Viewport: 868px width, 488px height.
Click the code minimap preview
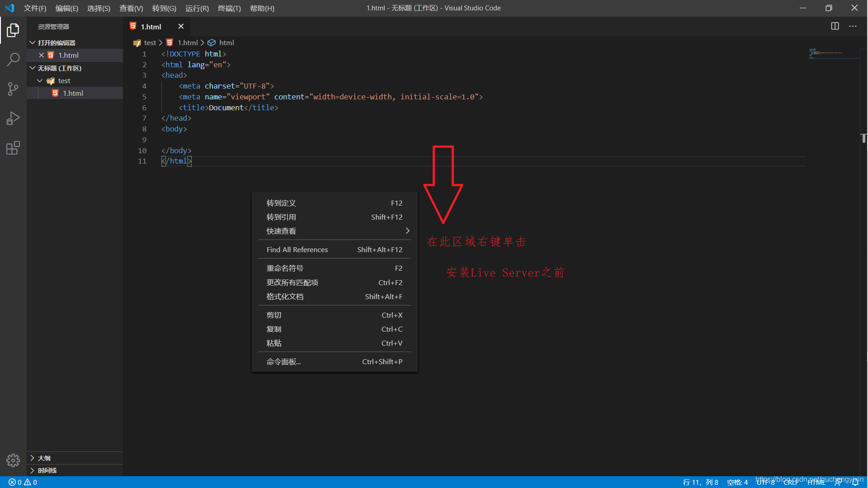coord(834,53)
